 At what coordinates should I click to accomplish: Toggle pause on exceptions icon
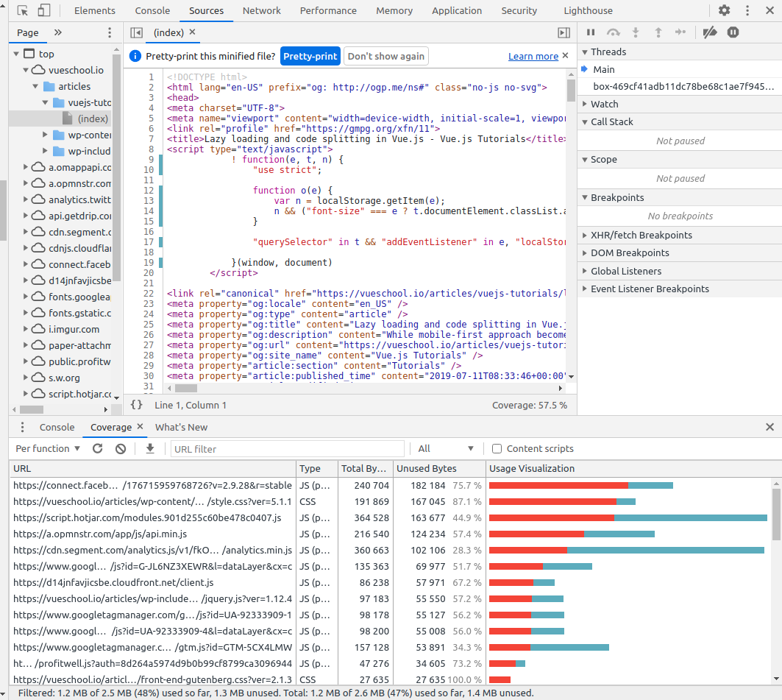pyautogui.click(x=733, y=32)
